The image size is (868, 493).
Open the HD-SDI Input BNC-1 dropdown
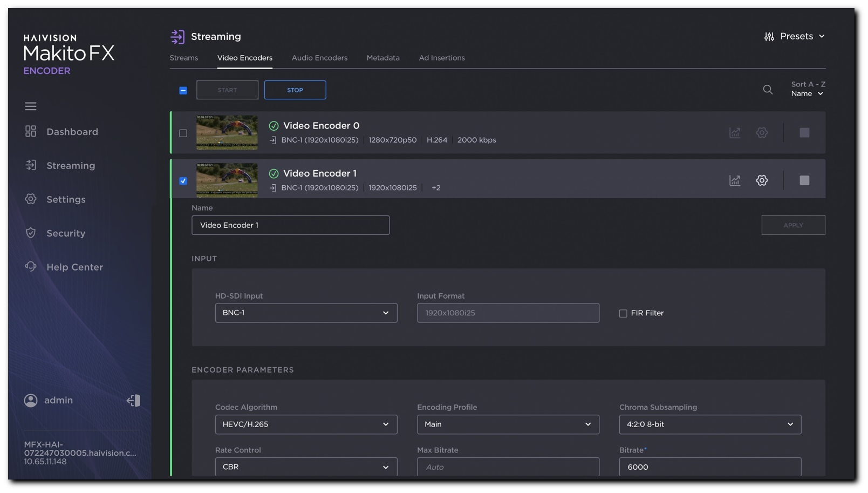tap(306, 313)
